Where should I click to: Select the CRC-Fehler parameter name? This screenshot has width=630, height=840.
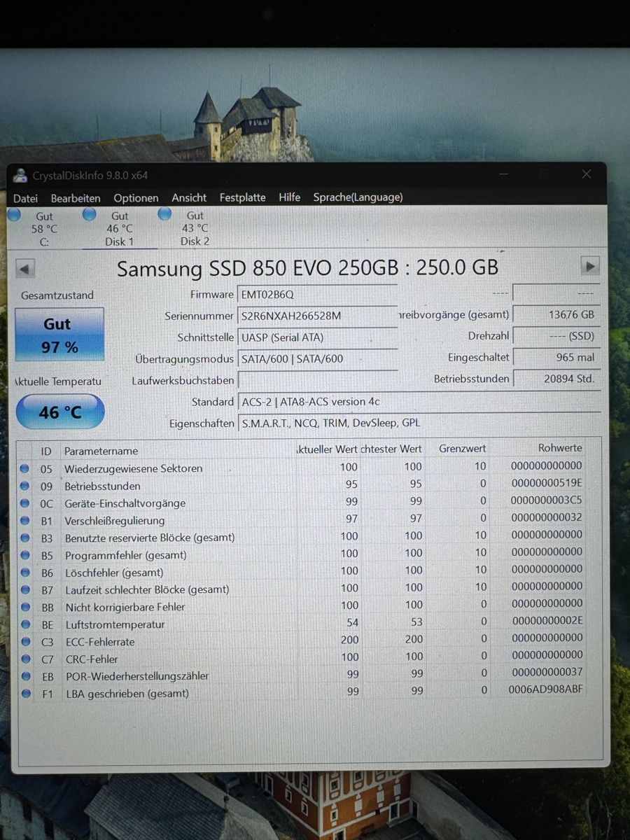92,659
